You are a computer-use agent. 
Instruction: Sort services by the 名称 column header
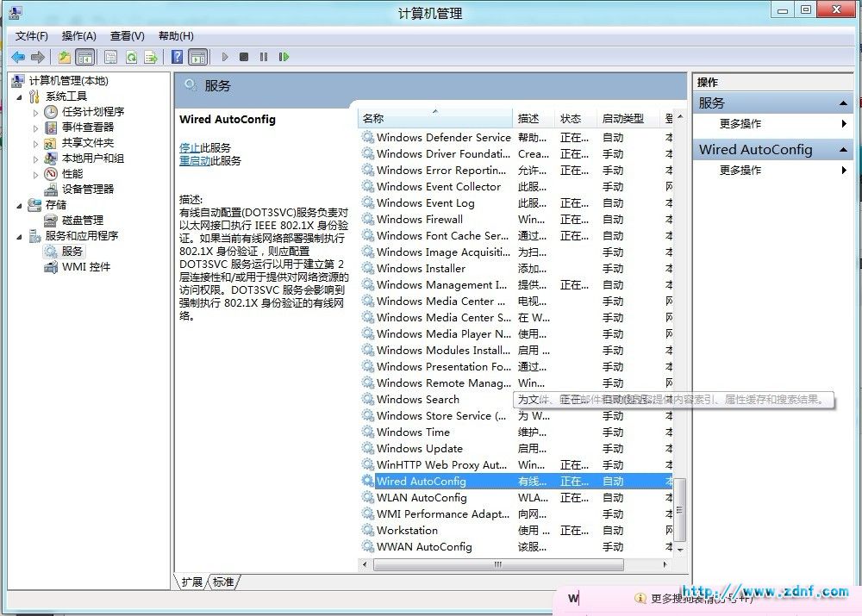point(435,119)
